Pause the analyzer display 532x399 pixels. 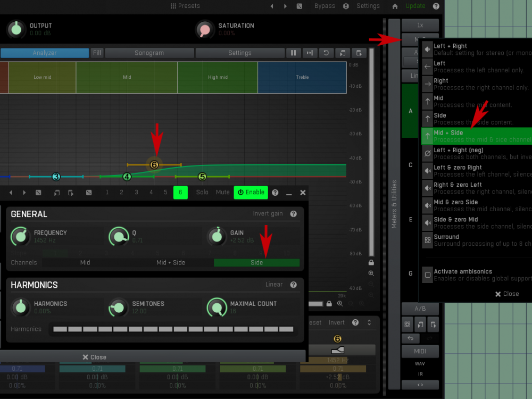click(294, 53)
